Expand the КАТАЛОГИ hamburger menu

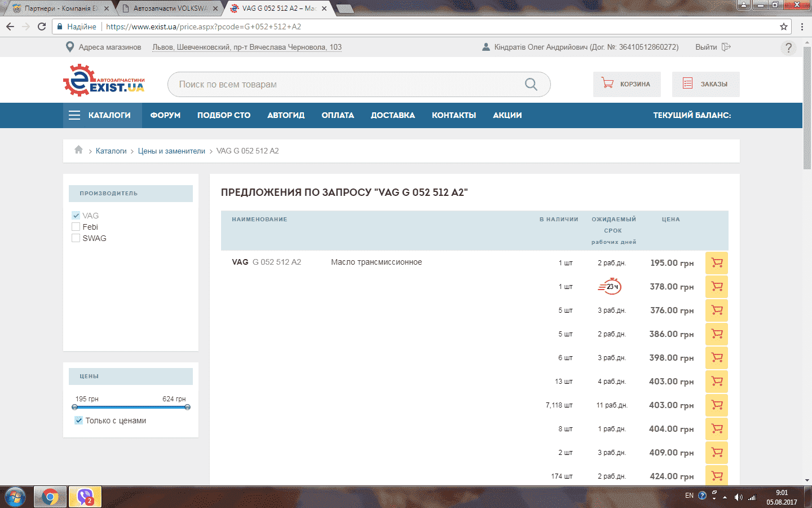click(74, 115)
